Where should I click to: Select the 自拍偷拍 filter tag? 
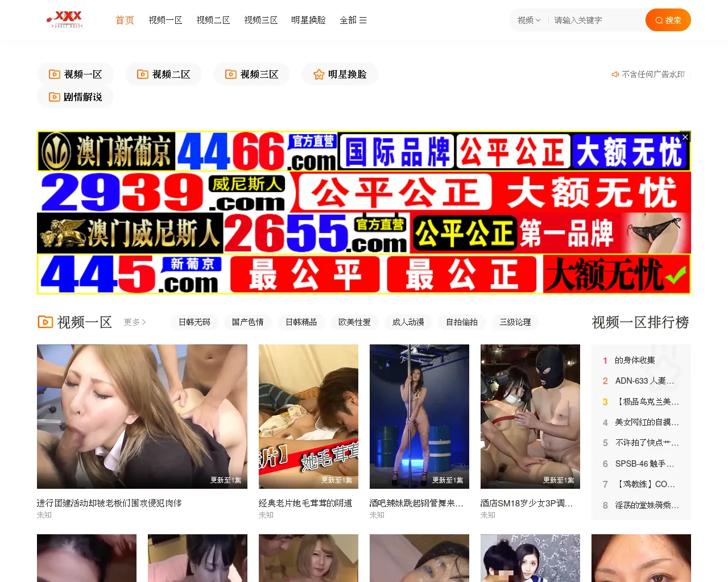pyautogui.click(x=462, y=322)
